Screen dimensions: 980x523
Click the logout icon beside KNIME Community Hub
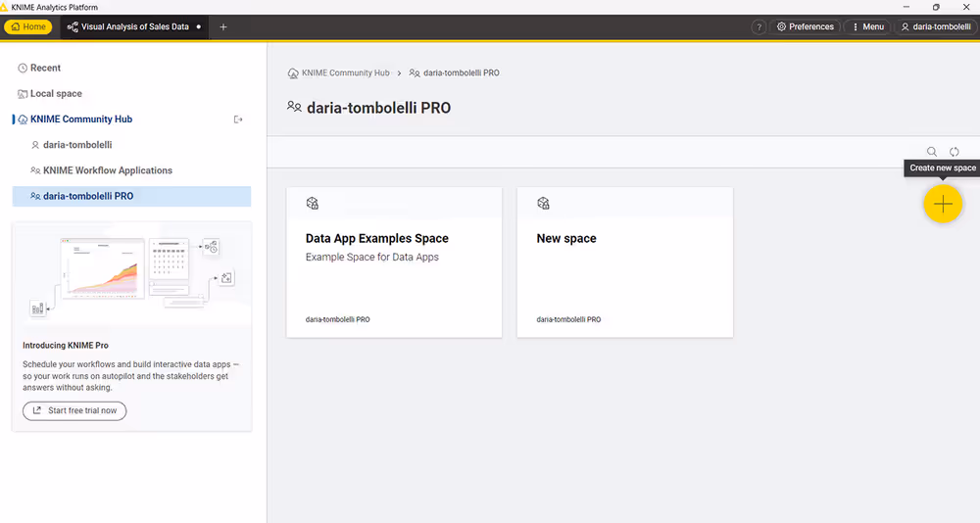point(237,119)
